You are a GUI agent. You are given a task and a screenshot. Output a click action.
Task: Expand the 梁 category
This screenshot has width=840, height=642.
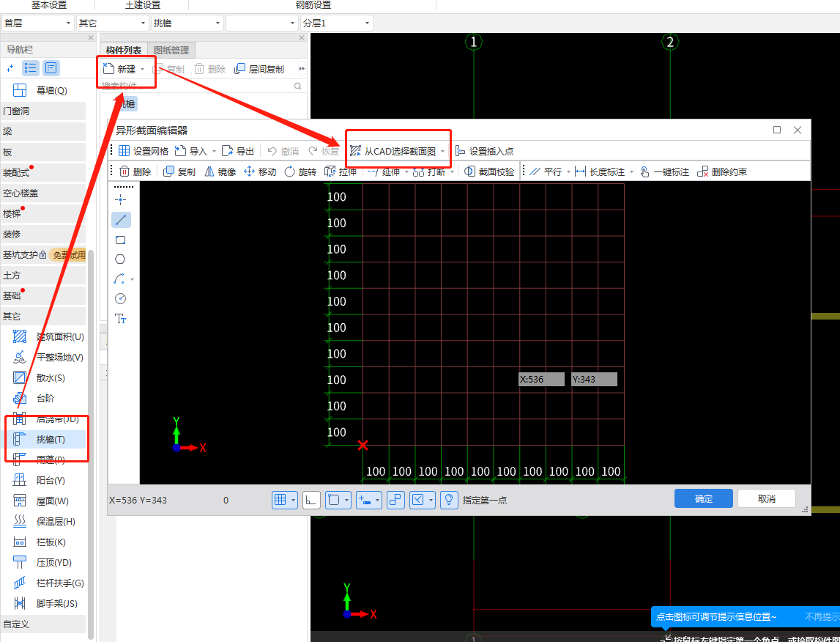point(43,131)
